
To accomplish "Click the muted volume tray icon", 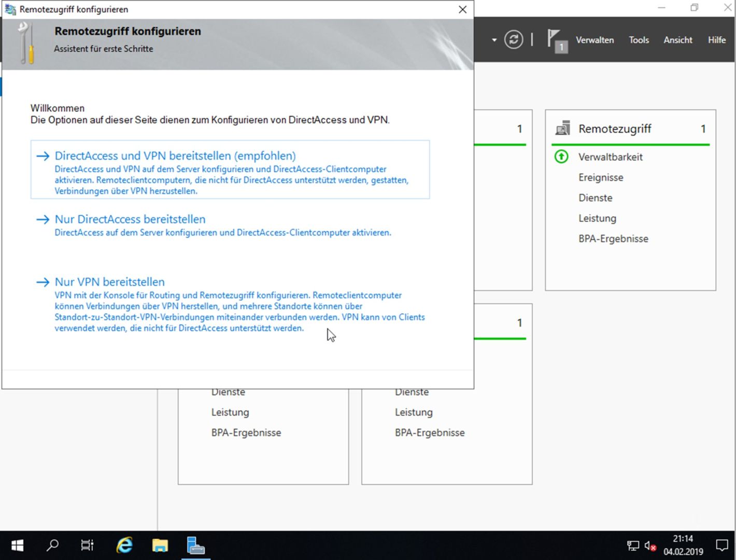I will 650,545.
